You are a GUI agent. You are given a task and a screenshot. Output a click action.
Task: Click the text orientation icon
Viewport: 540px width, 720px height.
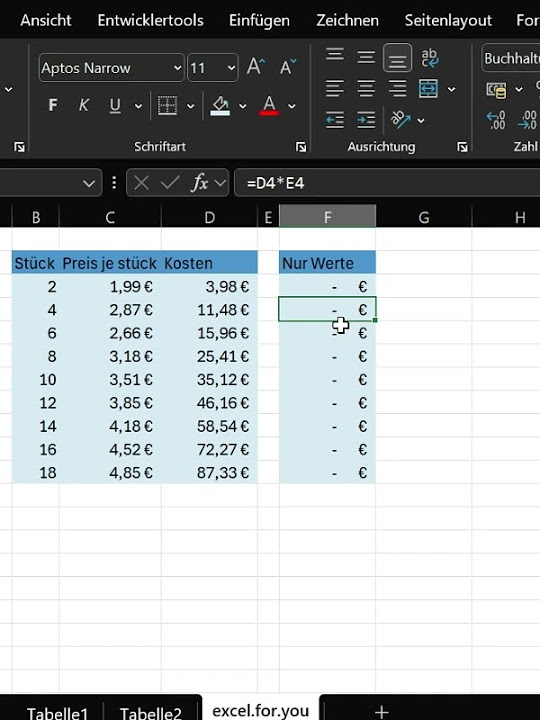(401, 120)
